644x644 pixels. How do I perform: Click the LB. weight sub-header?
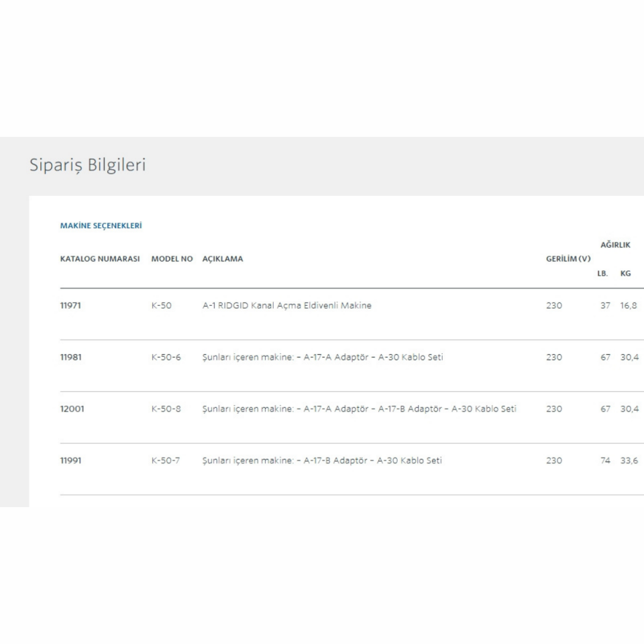602,274
